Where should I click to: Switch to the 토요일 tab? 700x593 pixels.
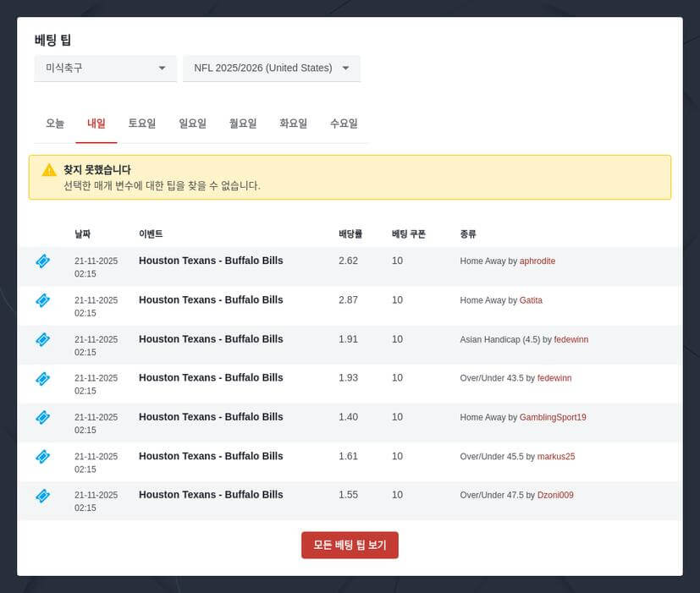pos(142,123)
